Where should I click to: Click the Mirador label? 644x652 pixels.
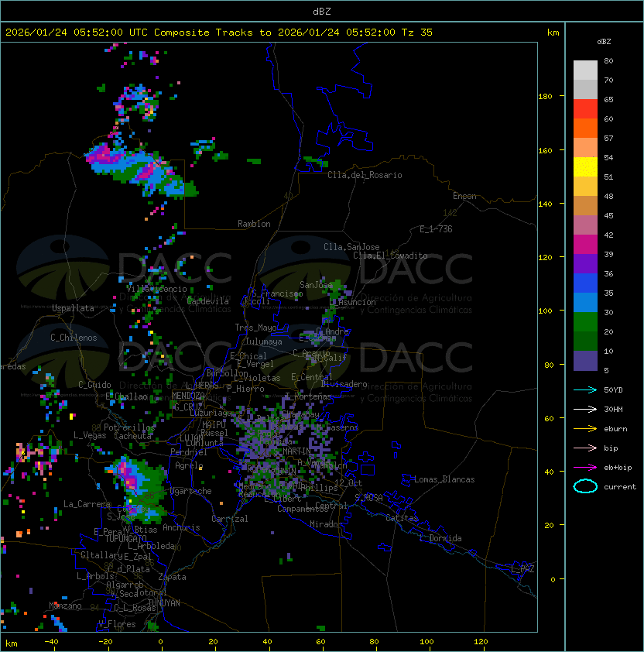327,524
